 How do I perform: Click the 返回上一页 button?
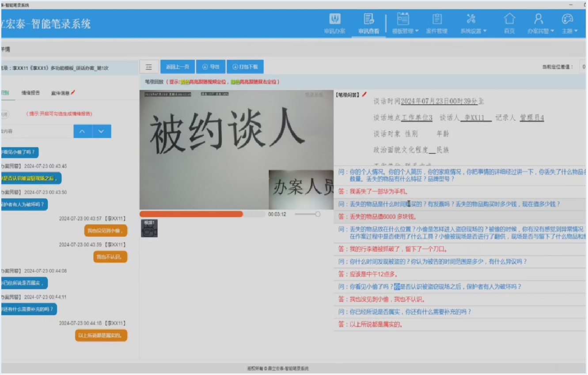[177, 67]
